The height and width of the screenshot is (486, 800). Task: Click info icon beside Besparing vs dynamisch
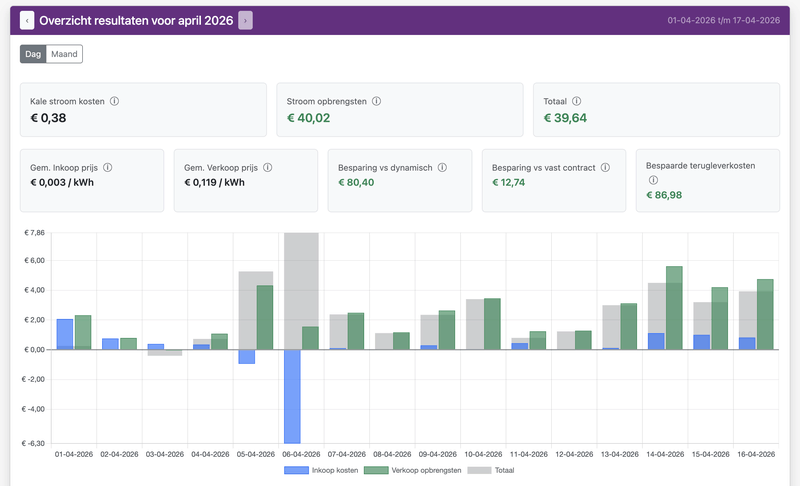tap(442, 167)
